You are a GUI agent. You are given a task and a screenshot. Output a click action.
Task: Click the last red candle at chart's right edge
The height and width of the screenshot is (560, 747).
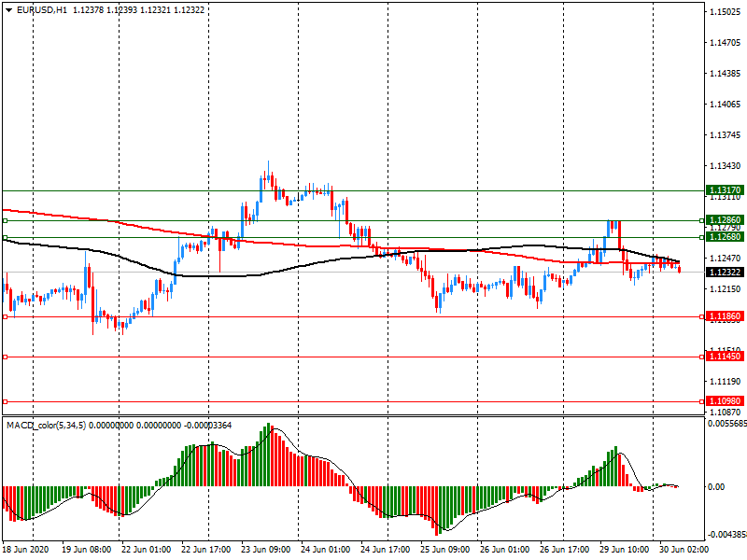pyautogui.click(x=679, y=269)
